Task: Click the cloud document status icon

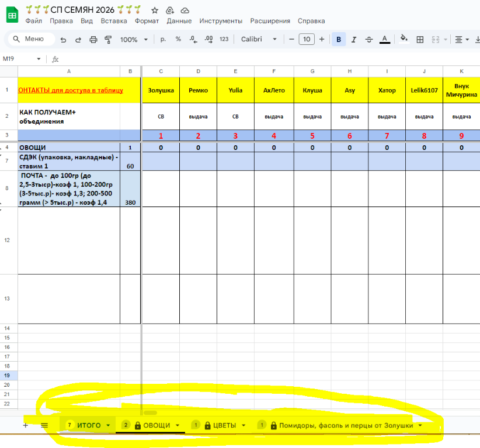Action: coord(185,10)
